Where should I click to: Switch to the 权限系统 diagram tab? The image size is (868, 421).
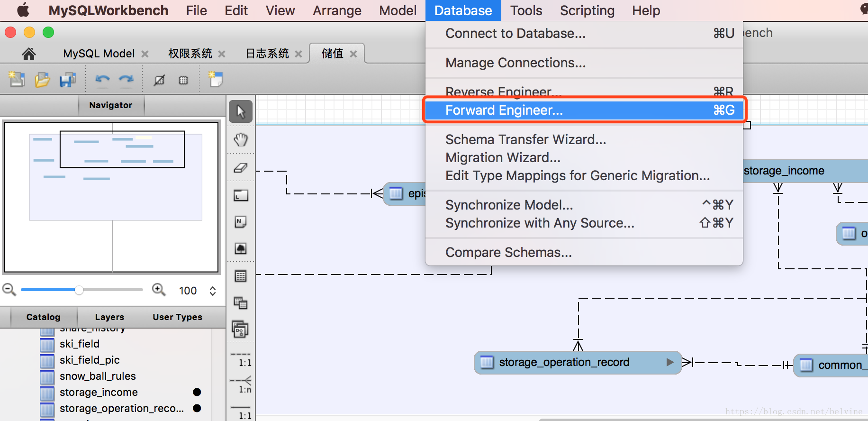pyautogui.click(x=190, y=54)
